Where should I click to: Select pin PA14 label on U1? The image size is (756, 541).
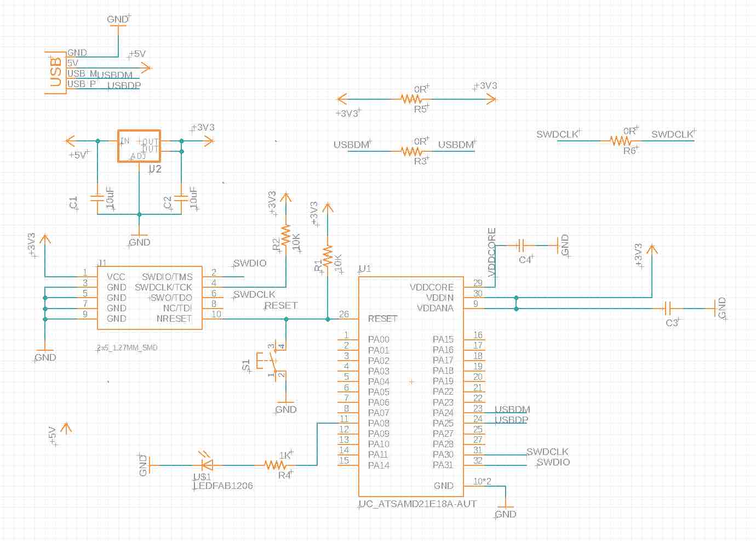pyautogui.click(x=379, y=465)
